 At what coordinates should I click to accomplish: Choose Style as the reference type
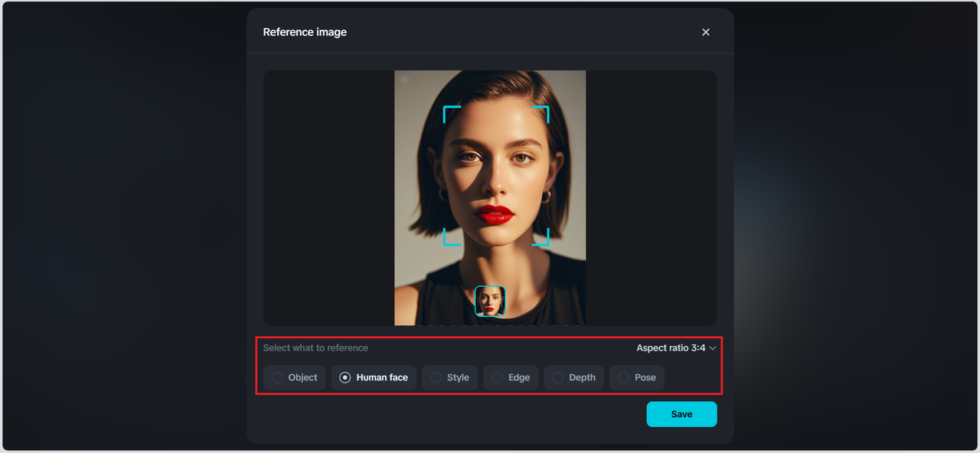450,377
